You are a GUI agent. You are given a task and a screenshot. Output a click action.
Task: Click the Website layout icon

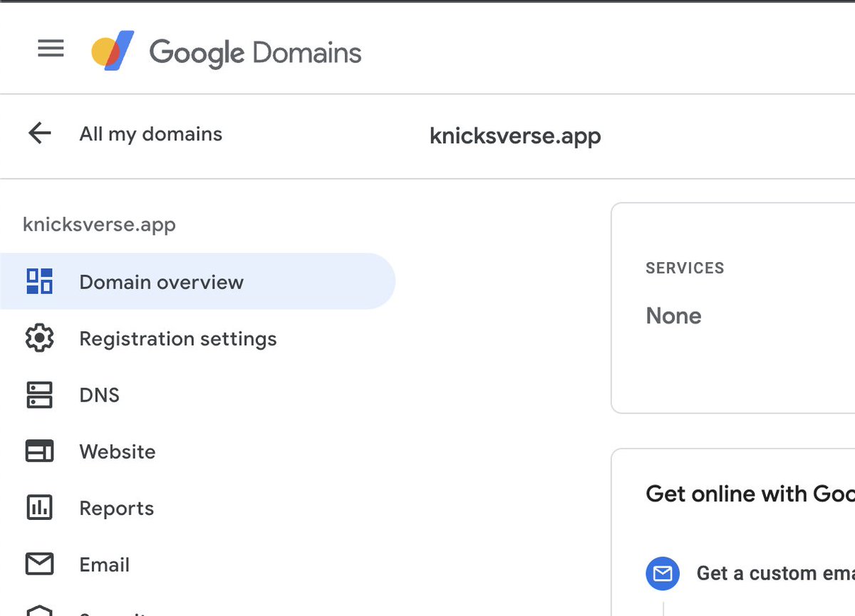pos(39,451)
